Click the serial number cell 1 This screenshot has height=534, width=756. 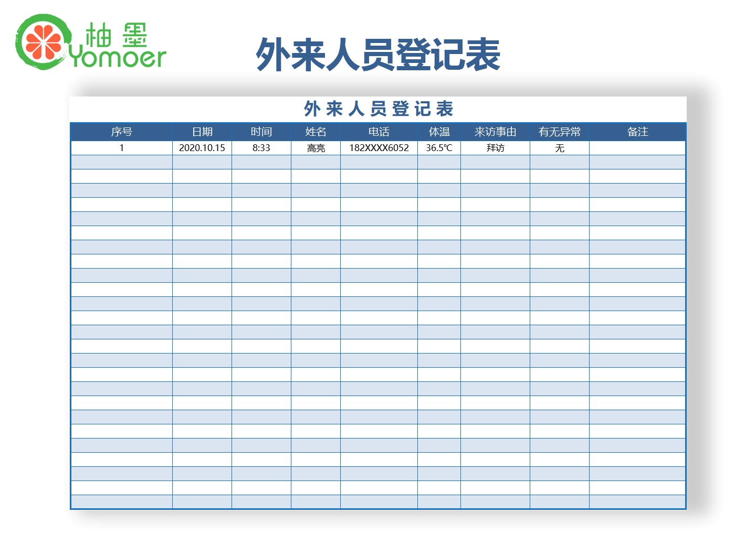pyautogui.click(x=122, y=148)
